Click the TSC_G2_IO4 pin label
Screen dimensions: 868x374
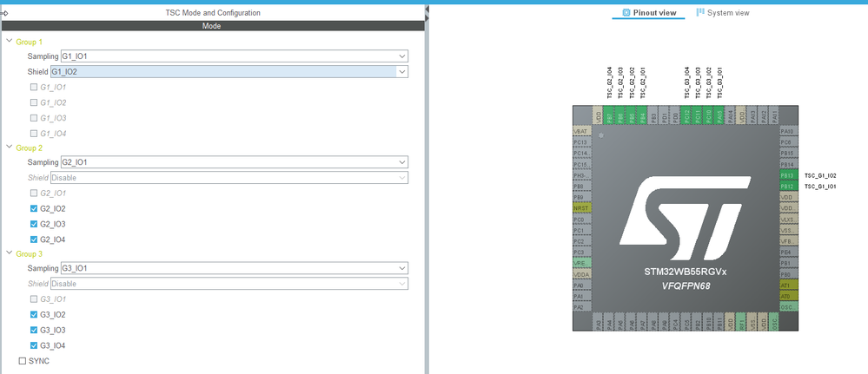click(609, 83)
